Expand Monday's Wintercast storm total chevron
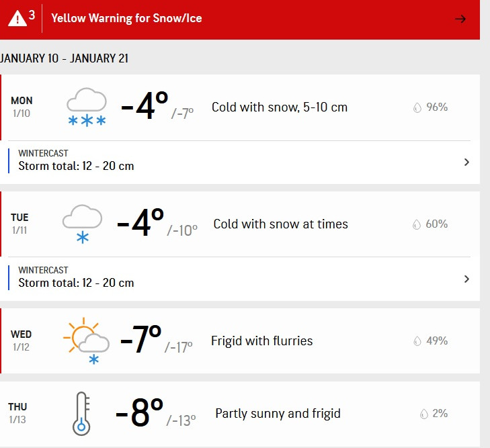This screenshot has width=490, height=448. click(466, 162)
